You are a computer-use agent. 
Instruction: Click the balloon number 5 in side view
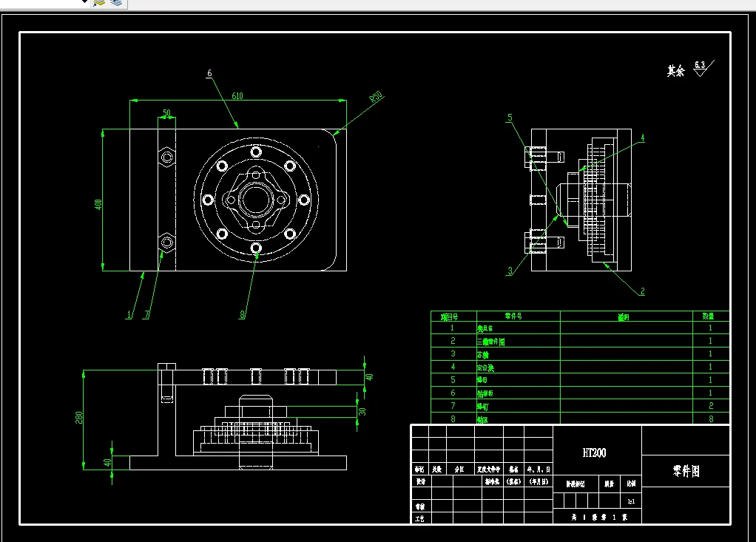(x=510, y=118)
